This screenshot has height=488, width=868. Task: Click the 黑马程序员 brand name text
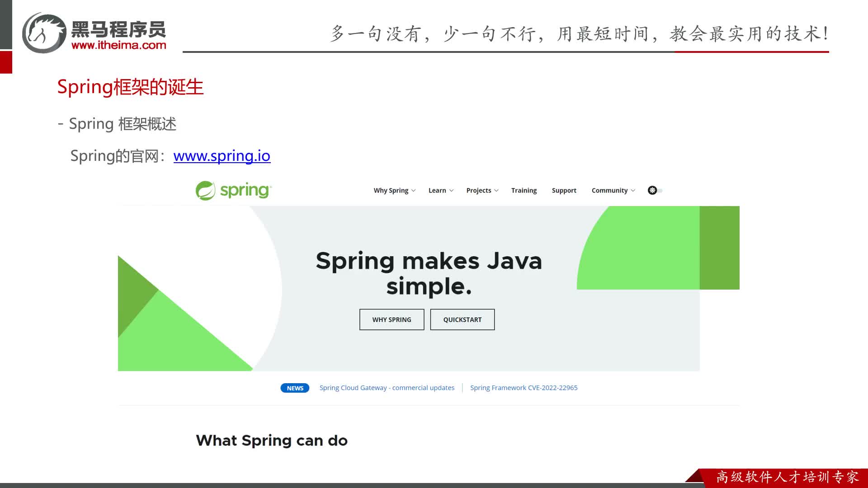pos(118,29)
